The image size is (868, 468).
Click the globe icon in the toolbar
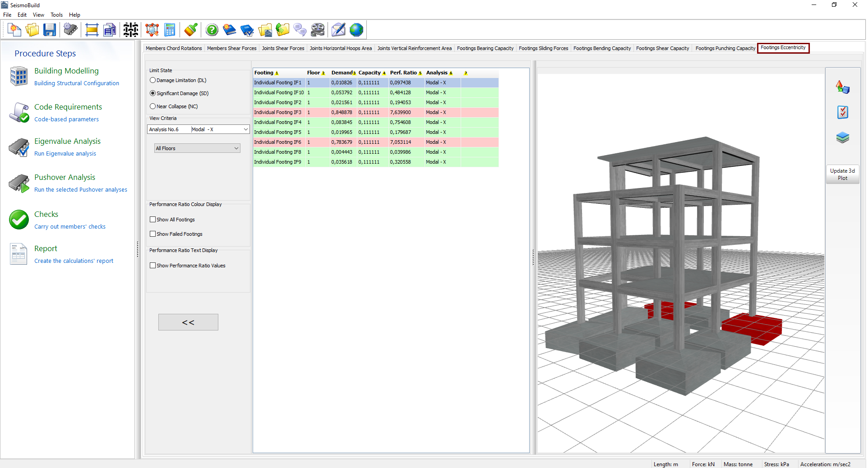(356, 30)
